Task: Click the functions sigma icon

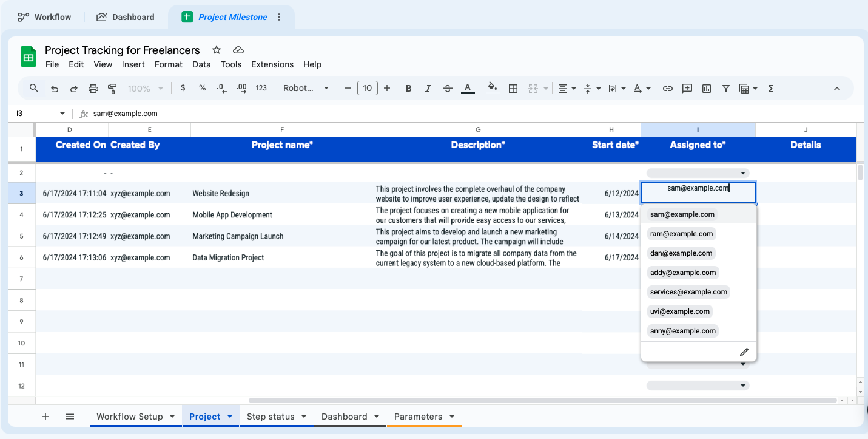Action: coord(771,89)
